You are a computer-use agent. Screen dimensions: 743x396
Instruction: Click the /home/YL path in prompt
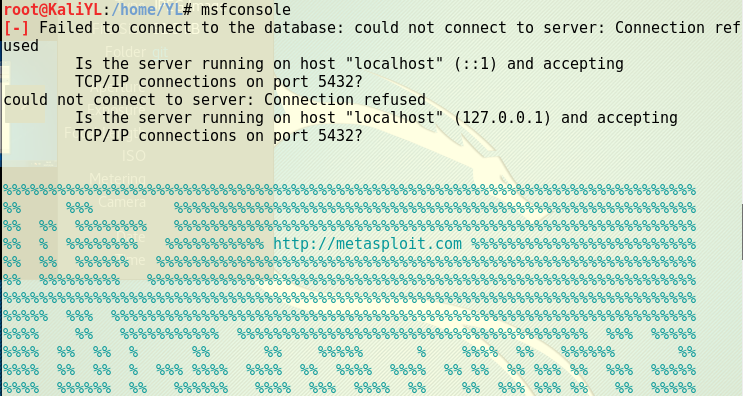click(147, 9)
